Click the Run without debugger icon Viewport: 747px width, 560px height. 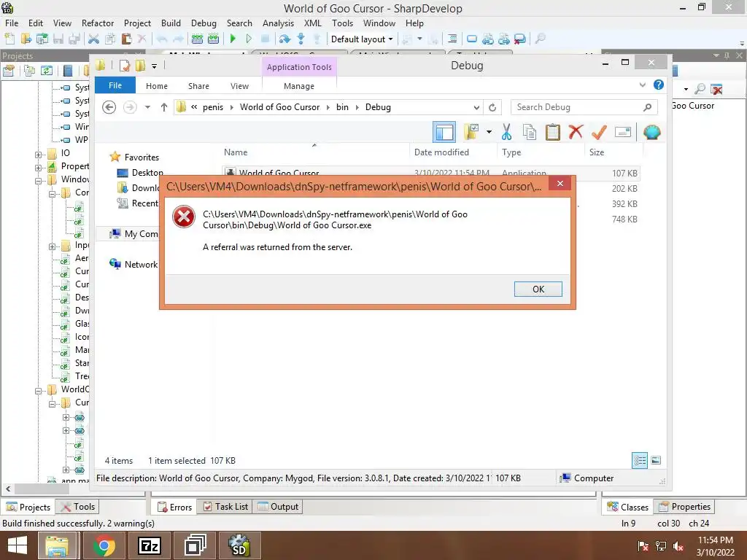click(x=249, y=39)
